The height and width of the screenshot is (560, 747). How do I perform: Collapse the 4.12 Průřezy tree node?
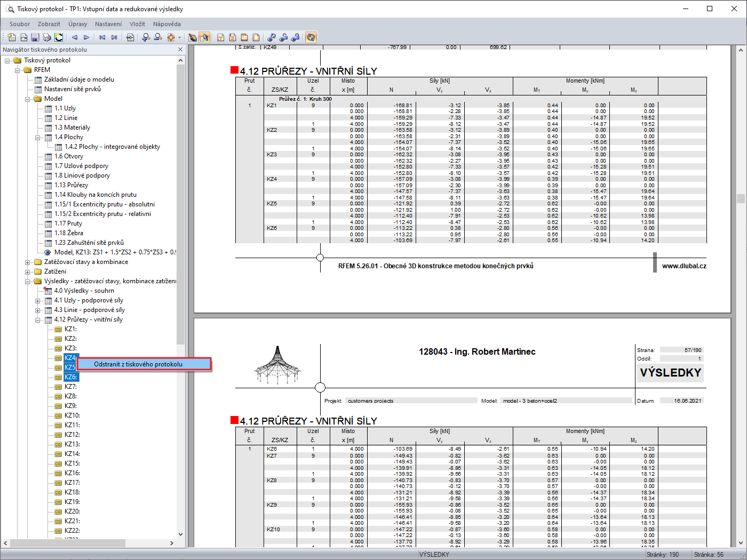coord(38,320)
